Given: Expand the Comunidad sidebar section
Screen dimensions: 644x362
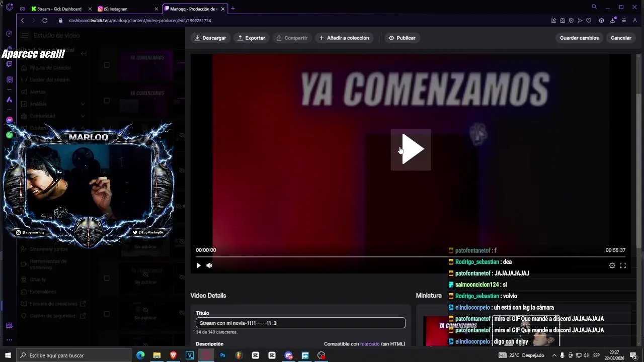Looking at the screenshot, I should (x=53, y=116).
